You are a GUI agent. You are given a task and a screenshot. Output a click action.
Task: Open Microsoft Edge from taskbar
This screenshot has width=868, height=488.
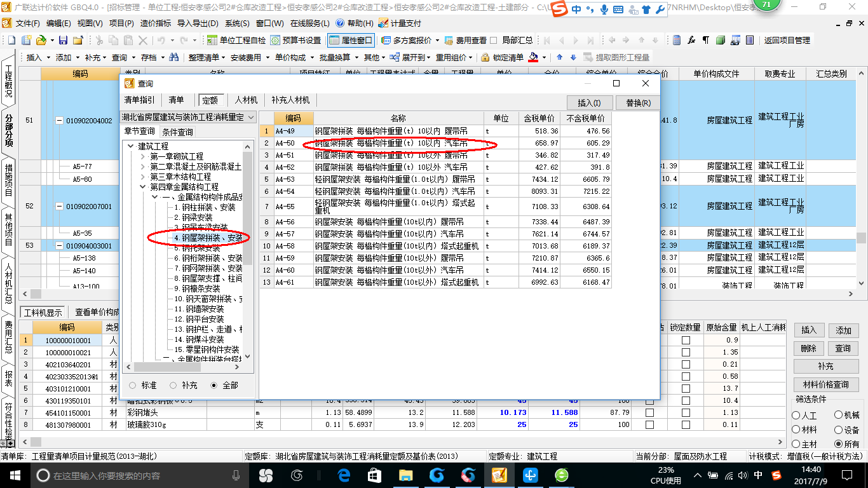pos(344,475)
